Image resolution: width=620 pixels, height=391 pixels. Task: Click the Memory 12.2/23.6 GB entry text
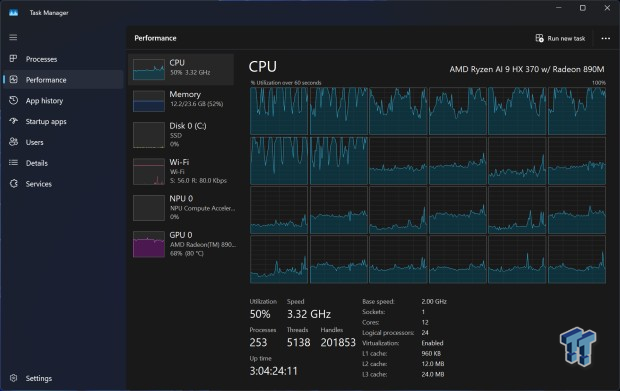(197, 99)
